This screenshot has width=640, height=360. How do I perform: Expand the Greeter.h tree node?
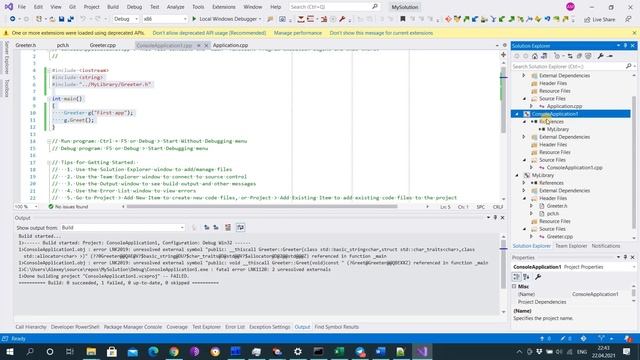coord(532,206)
